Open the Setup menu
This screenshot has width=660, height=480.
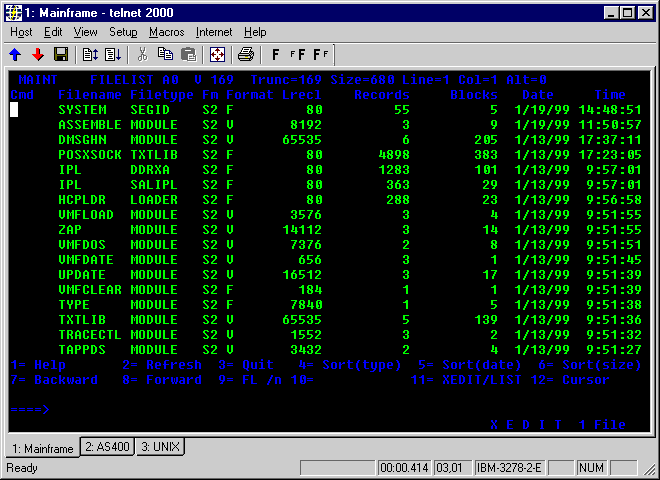(123, 32)
